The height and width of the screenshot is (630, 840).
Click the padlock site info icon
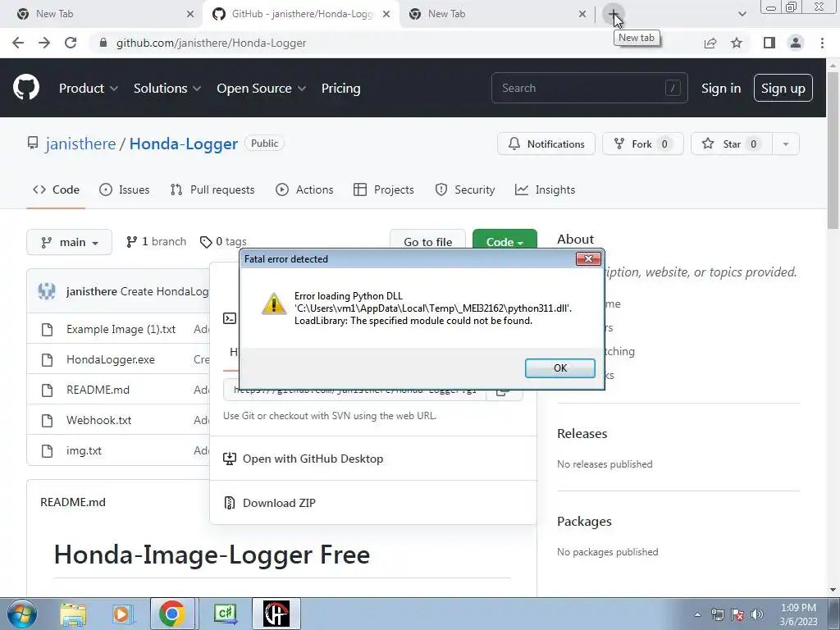[103, 43]
